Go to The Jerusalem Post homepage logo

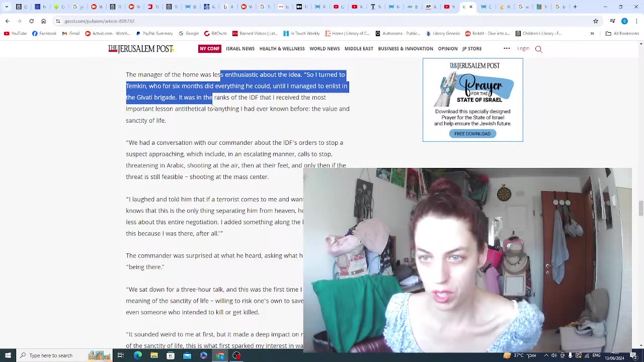click(x=140, y=49)
